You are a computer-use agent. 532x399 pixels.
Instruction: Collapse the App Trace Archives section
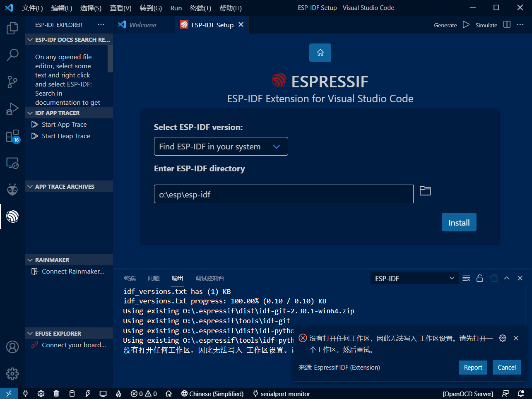[69, 187]
